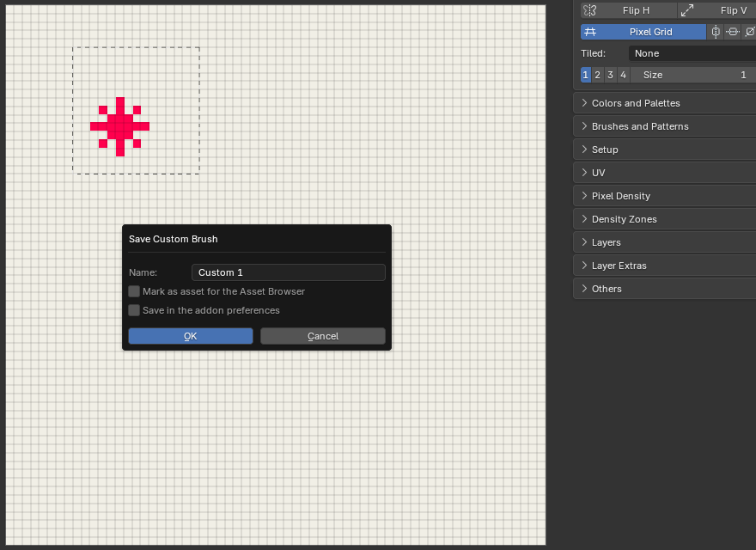756x550 pixels.
Task: Select brush size preset 1
Action: click(585, 75)
